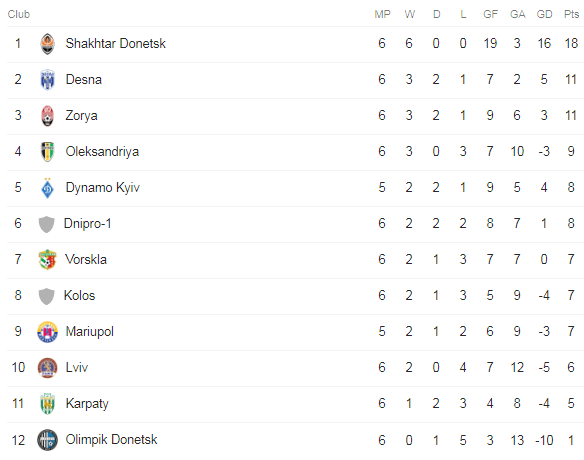Viewport: 584px width, 460px height.
Task: Click the Oleksandriya club badge
Action: click(47, 152)
